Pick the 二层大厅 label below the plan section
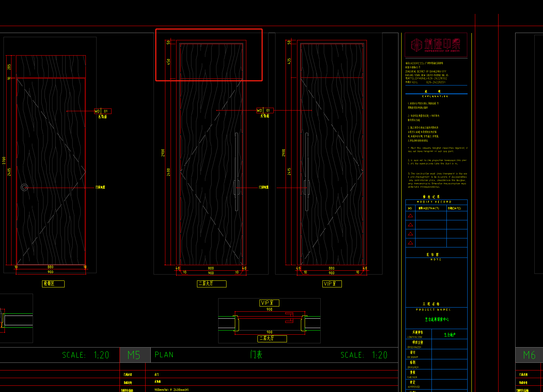The height and width of the screenshot is (392, 543). [x=272, y=338]
